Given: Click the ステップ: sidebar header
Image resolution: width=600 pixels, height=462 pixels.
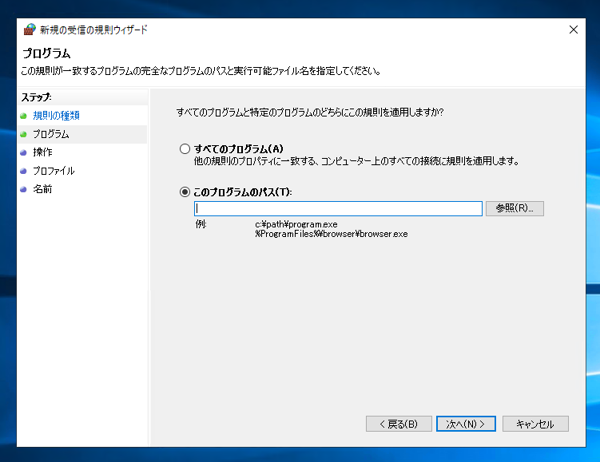Looking at the screenshot, I should click(x=36, y=97).
